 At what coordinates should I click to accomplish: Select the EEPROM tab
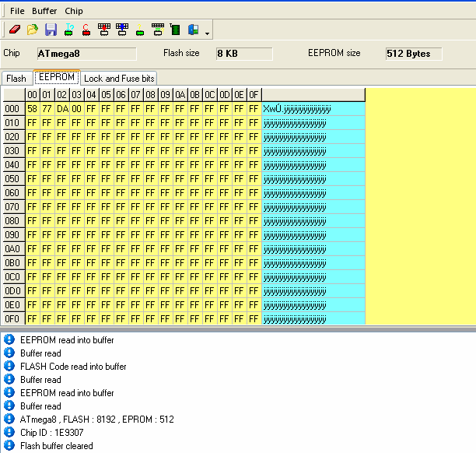pos(56,78)
